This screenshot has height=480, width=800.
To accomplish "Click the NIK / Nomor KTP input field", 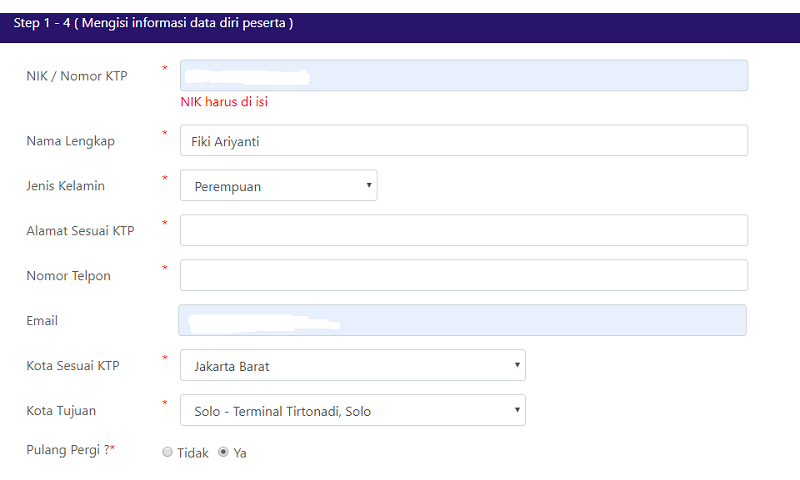I will [x=463, y=76].
